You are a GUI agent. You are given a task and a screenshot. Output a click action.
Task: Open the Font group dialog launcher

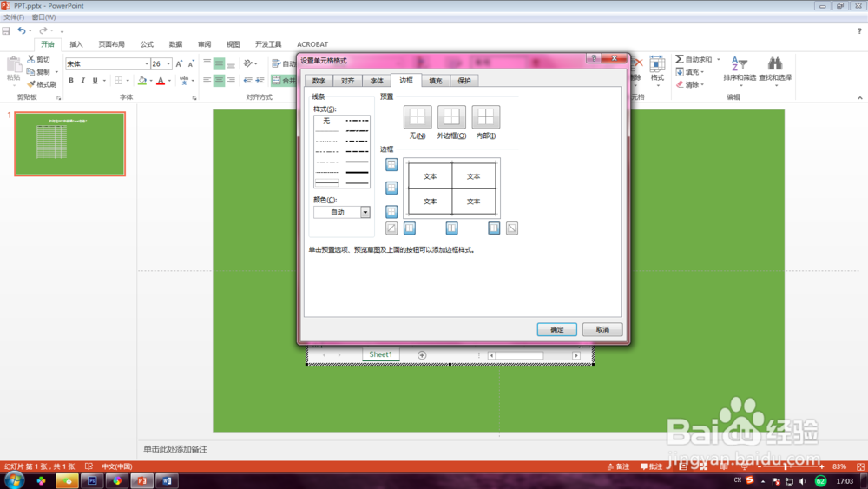point(194,98)
